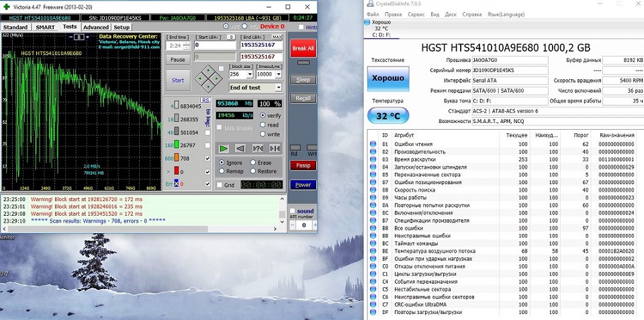The height and width of the screenshot is (320, 644).
Task: Click the green play scan button in Victoria
Action: 224,148
